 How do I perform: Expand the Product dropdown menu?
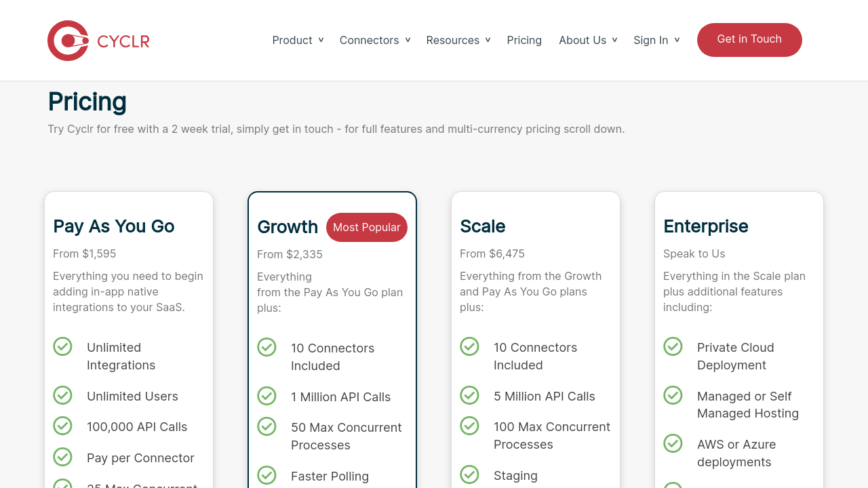coord(298,40)
